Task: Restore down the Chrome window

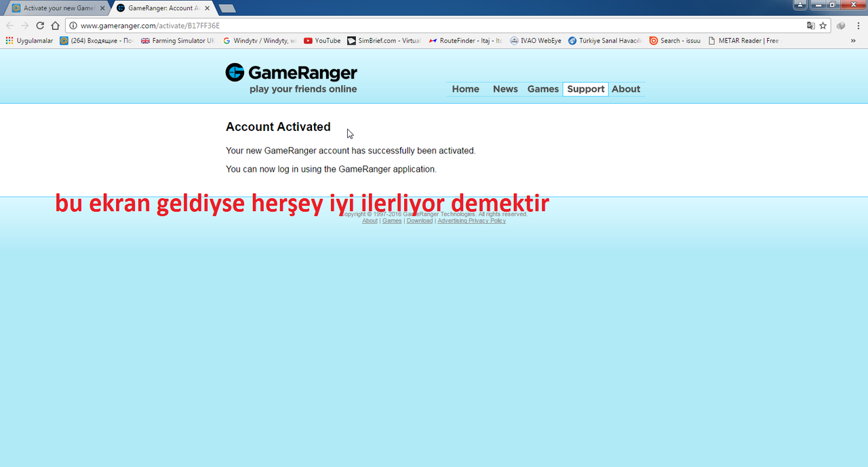Action: coord(833,4)
